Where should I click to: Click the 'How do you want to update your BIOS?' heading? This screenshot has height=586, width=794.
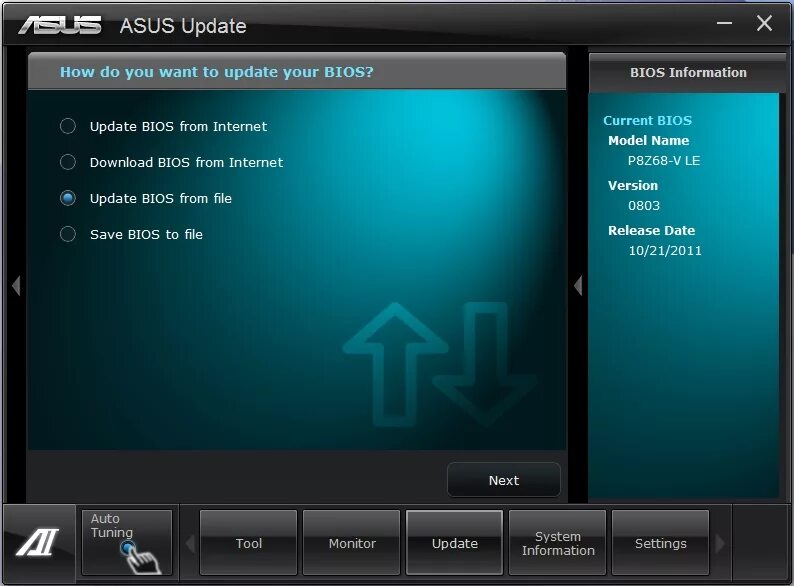[x=217, y=72]
